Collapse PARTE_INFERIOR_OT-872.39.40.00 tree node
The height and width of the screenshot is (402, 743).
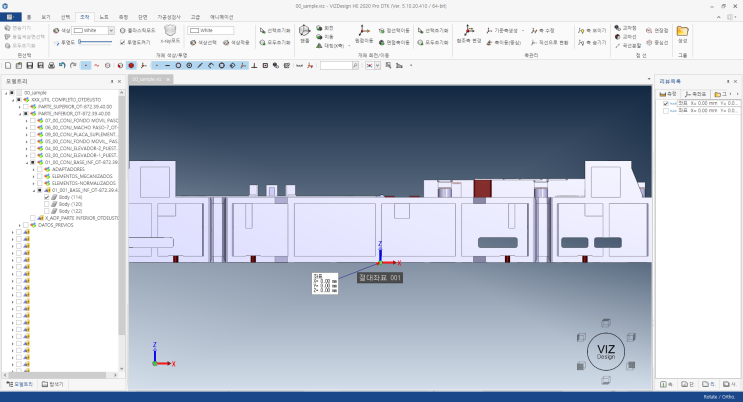[19, 114]
